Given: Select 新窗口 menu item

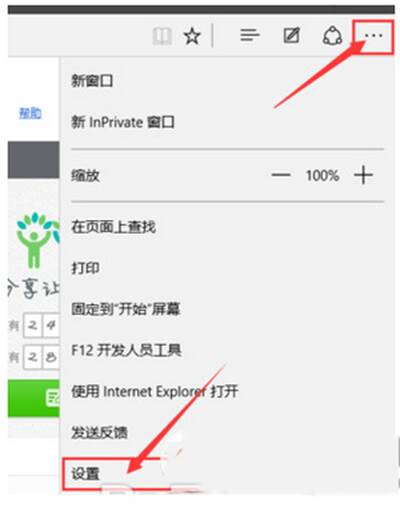Looking at the screenshot, I should point(92,81).
